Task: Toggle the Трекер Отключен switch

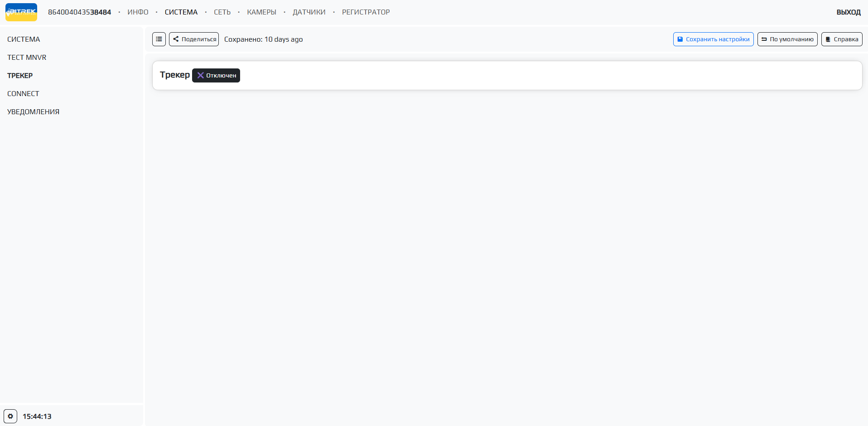Action: (x=216, y=76)
